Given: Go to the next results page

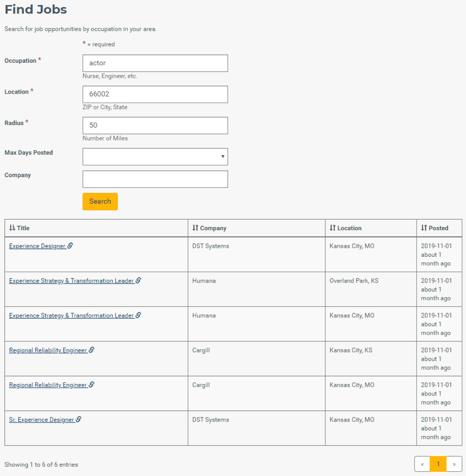Looking at the screenshot, I should (454, 464).
